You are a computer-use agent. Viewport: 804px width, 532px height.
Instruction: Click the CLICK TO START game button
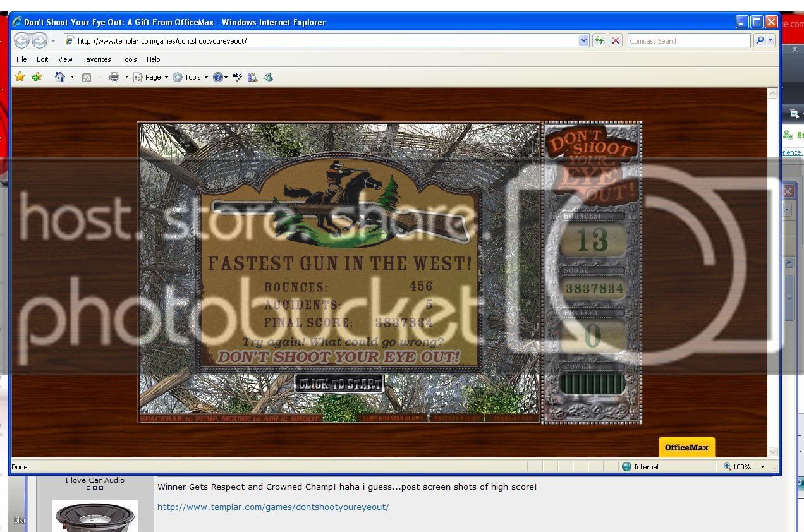[339, 384]
